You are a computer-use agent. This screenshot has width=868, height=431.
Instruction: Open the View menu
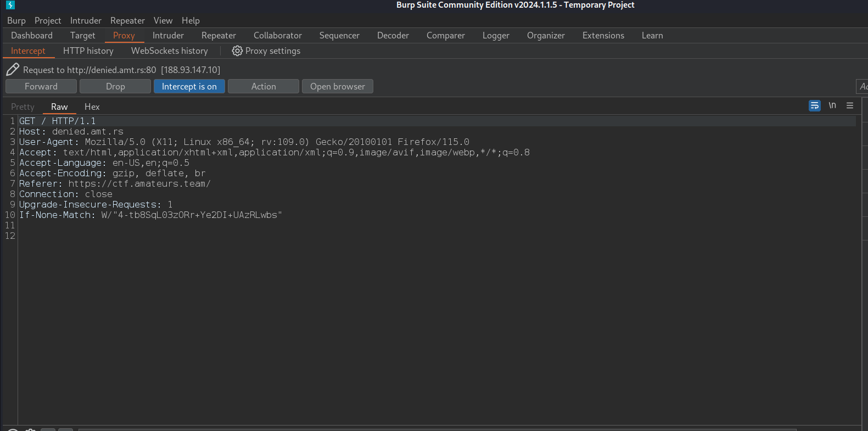[163, 20]
